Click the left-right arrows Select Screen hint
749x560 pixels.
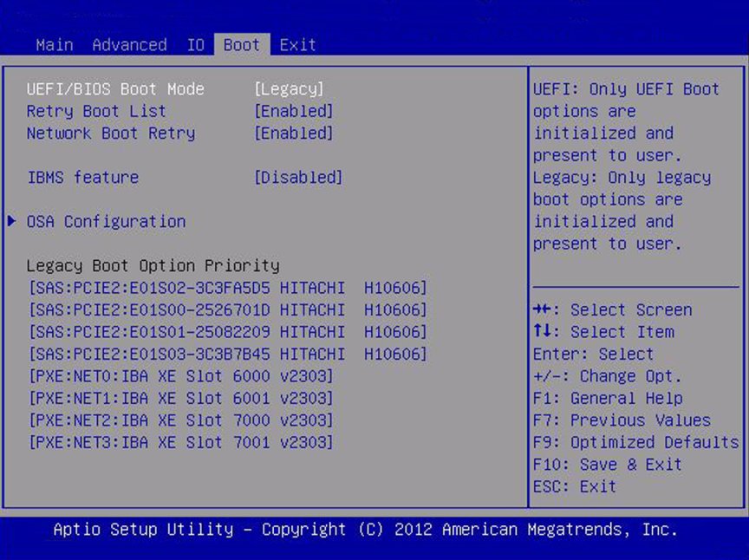[613, 310]
